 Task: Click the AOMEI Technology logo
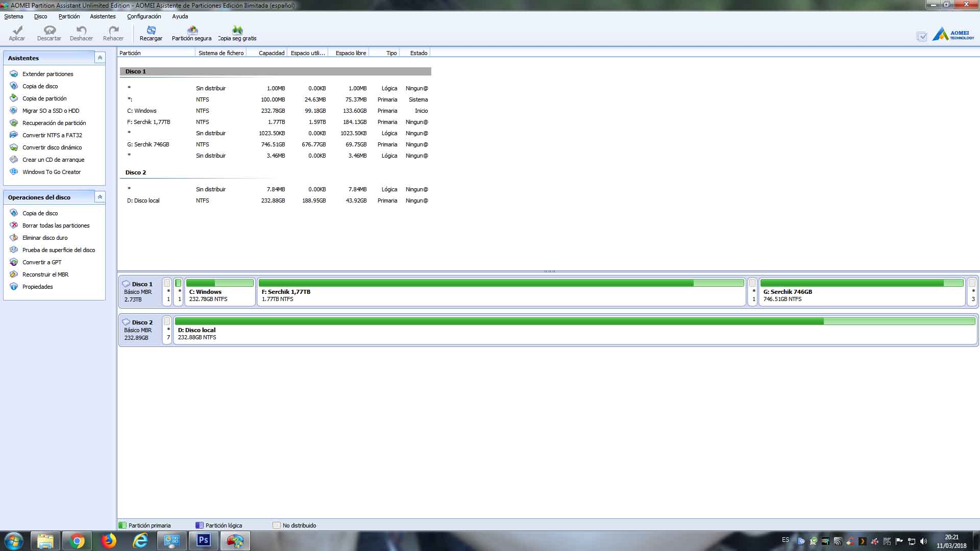click(953, 35)
